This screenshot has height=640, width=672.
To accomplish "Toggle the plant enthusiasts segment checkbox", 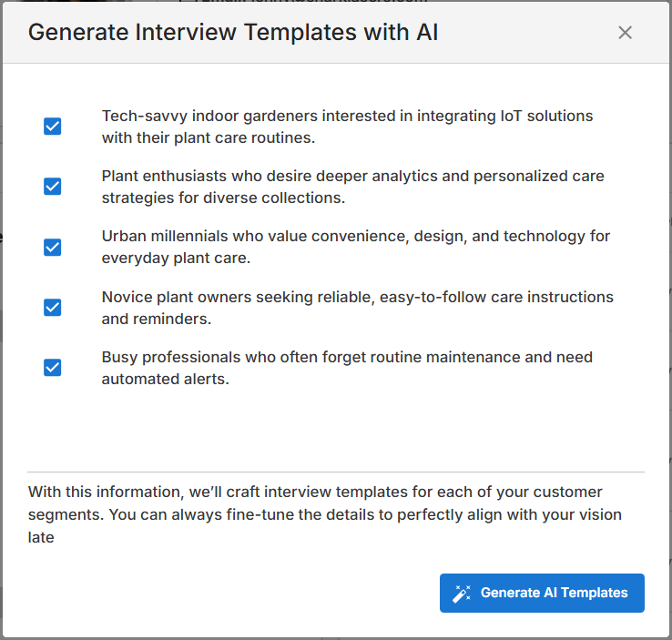I will point(53,187).
